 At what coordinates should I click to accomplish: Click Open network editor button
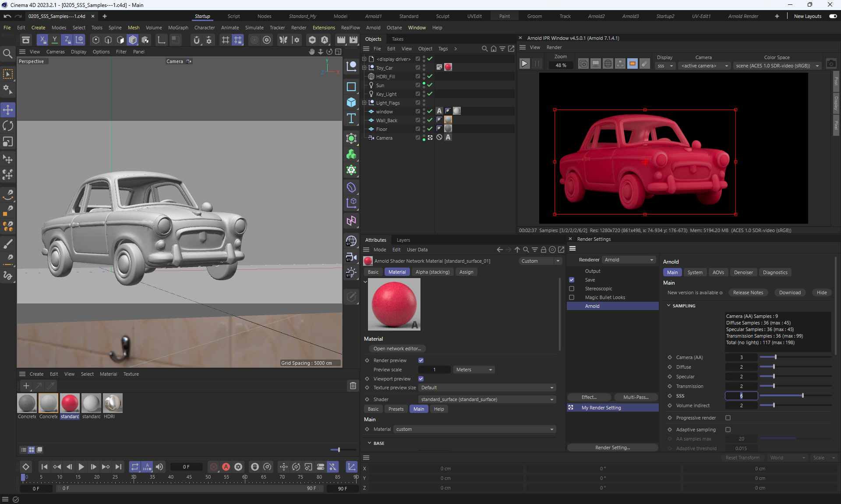pos(397,349)
